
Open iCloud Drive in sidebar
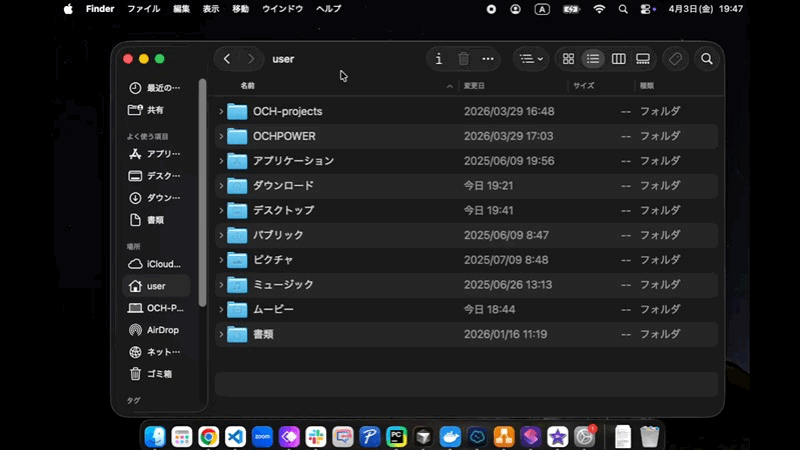coord(155,264)
